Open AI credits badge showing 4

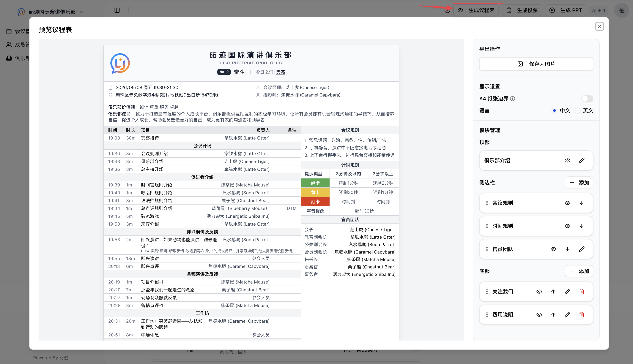599,10
